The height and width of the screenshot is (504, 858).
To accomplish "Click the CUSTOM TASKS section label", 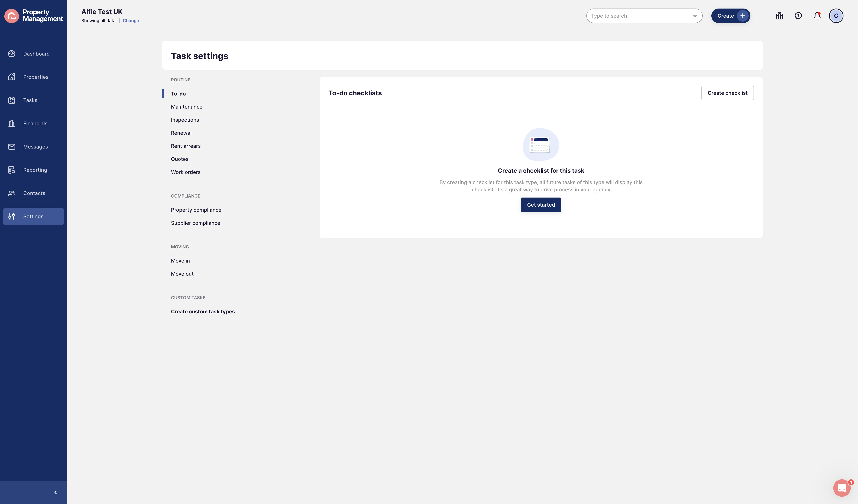I will pos(188,297).
